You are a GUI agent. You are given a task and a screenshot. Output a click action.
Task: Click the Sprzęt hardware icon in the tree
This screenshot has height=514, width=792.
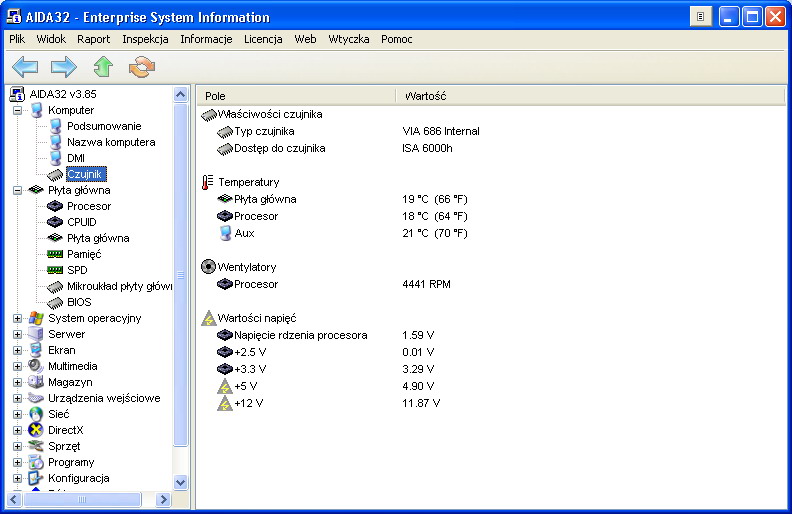(36, 446)
